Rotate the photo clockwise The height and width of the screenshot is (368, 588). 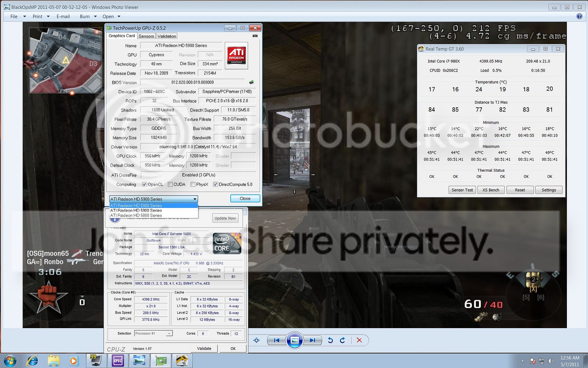pos(343,340)
